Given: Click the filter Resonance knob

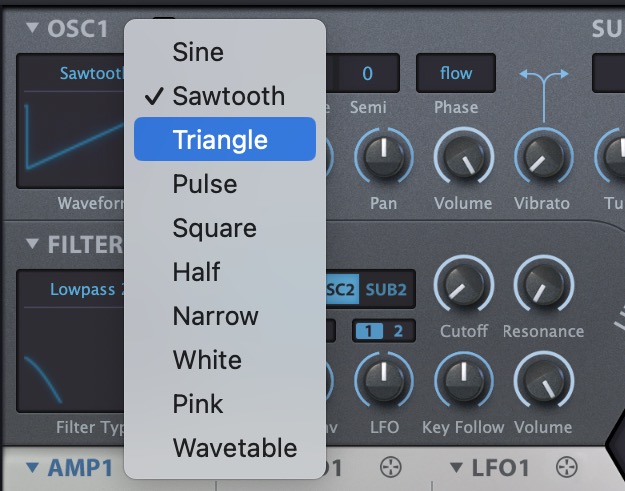Looking at the screenshot, I should click(542, 285).
